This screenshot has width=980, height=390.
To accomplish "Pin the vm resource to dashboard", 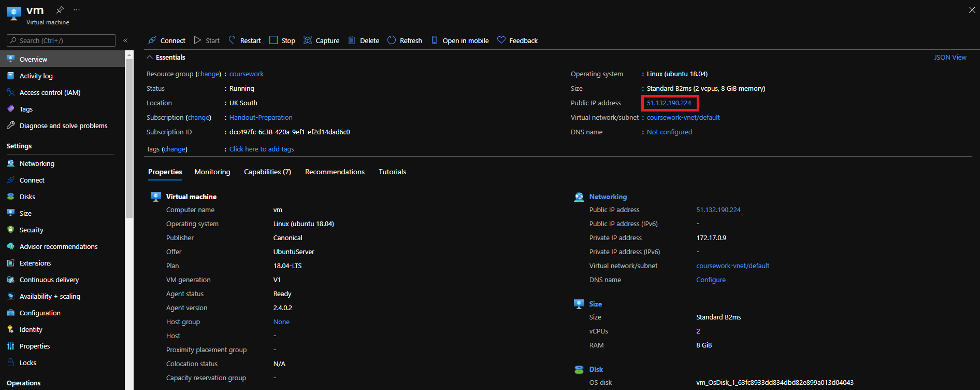I will [x=60, y=10].
